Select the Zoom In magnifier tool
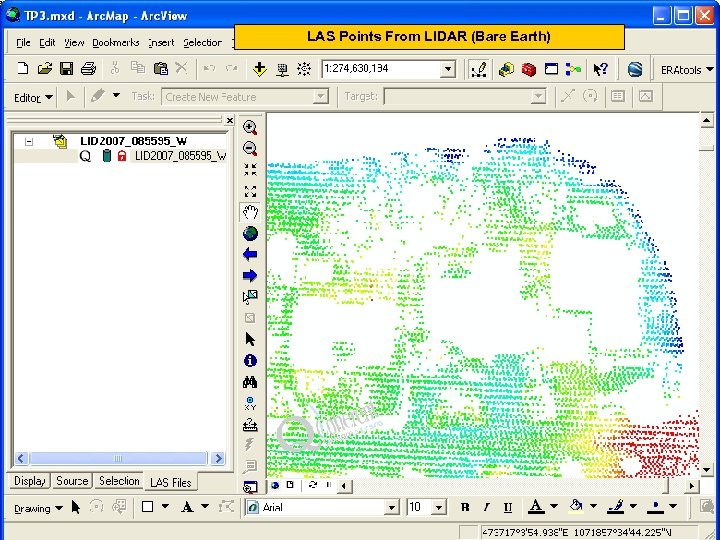 [x=250, y=127]
